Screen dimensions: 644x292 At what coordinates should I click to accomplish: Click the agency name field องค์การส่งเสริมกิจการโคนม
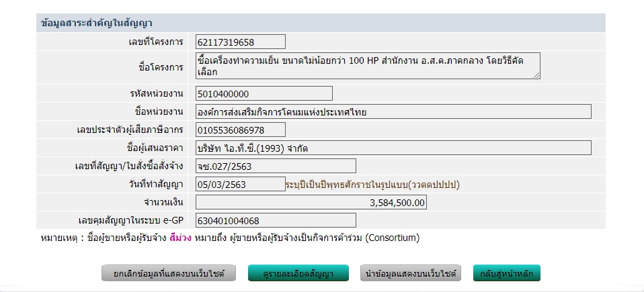(393, 112)
